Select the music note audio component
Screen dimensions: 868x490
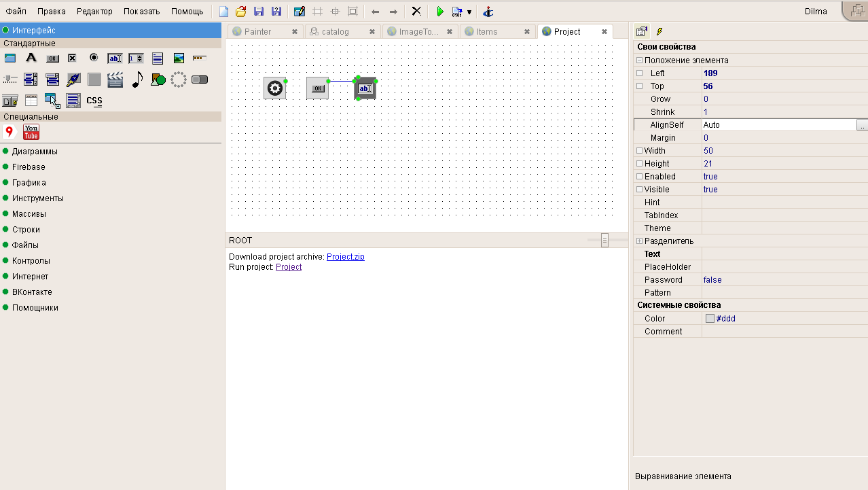[x=137, y=80]
